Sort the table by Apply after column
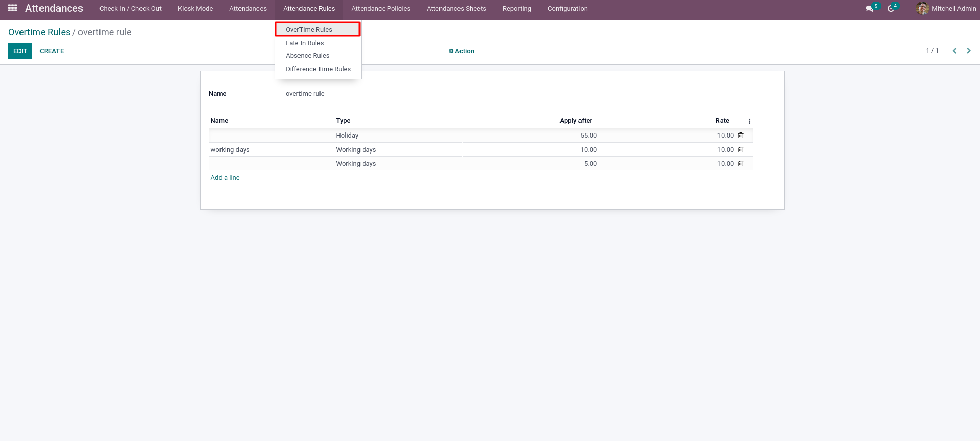This screenshot has width=980, height=441. (575, 121)
